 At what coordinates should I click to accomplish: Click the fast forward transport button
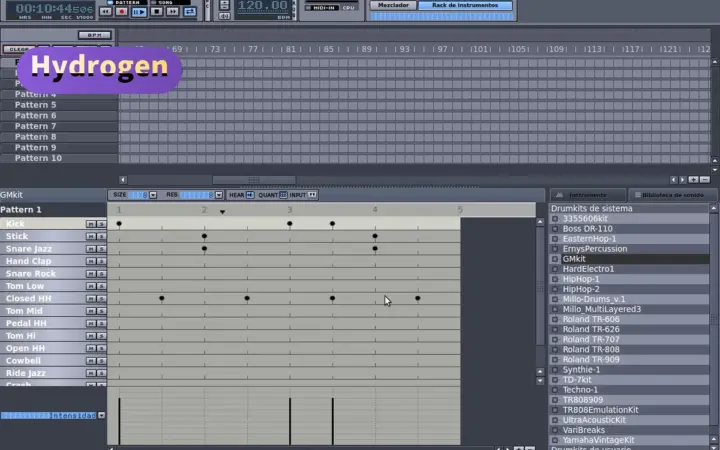pyautogui.click(x=173, y=11)
